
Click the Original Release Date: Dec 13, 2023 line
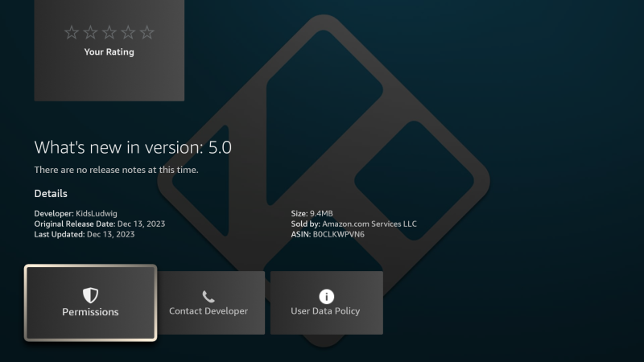tap(100, 224)
